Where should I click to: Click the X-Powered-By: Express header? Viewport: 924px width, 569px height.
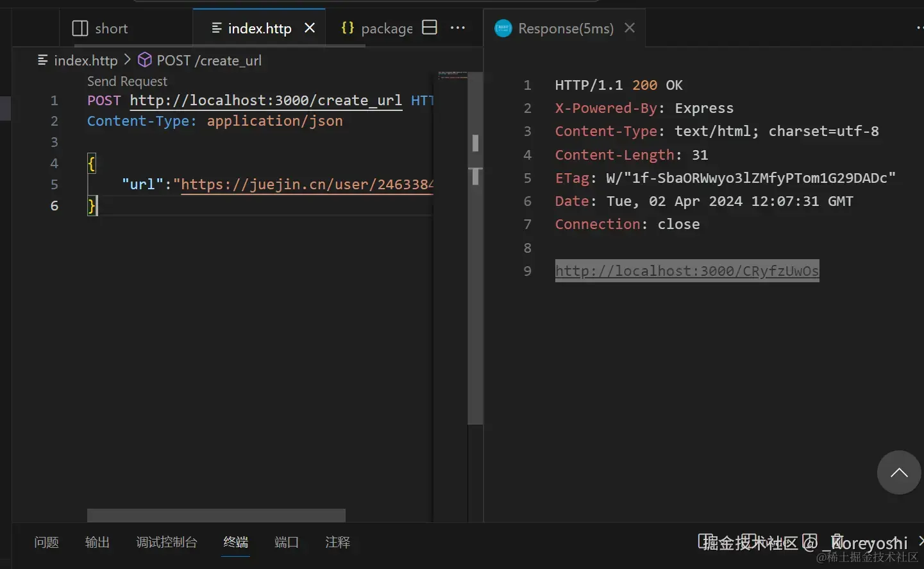coord(644,108)
